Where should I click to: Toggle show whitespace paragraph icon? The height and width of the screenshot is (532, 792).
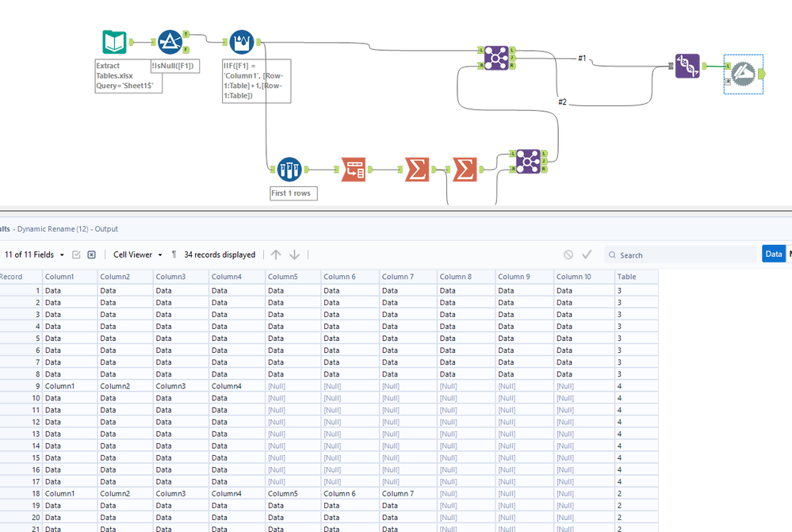(x=174, y=255)
